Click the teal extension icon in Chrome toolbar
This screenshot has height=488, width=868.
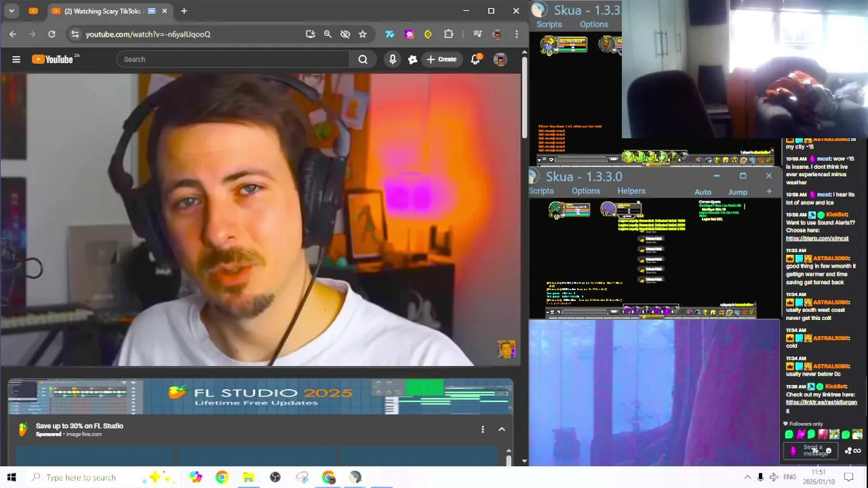click(x=390, y=34)
